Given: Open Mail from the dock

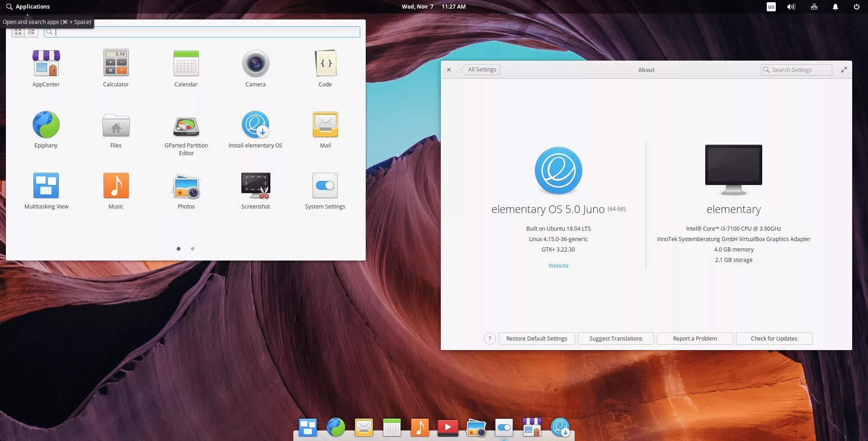Looking at the screenshot, I should click(x=364, y=427).
